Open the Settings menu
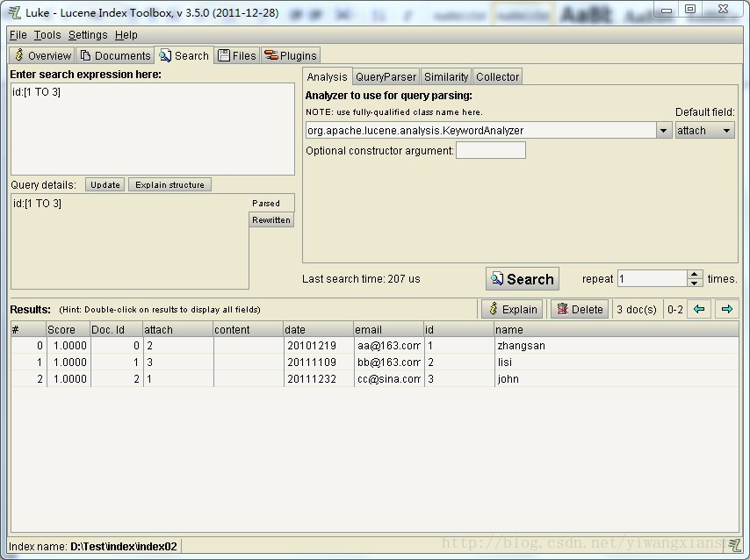The image size is (750, 560). (88, 35)
